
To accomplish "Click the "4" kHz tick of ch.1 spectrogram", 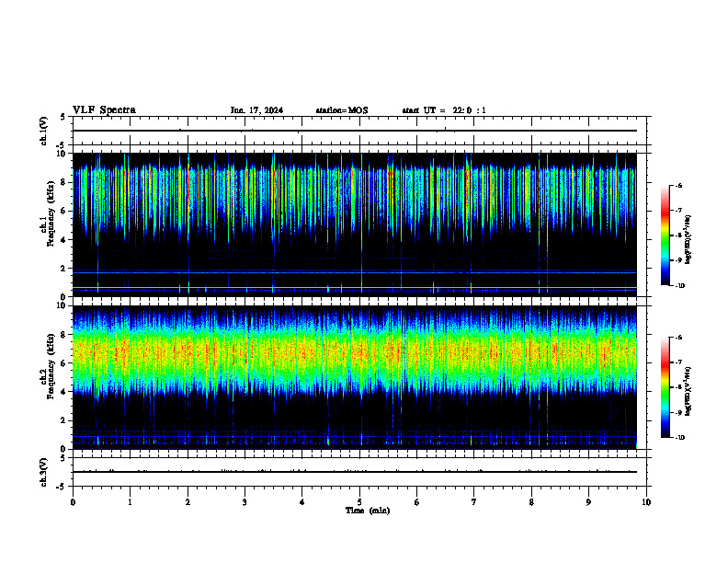I will click(x=64, y=240).
